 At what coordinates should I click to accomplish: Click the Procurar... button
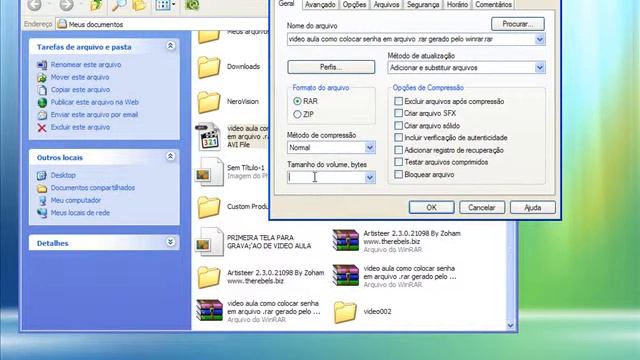pos(518,24)
